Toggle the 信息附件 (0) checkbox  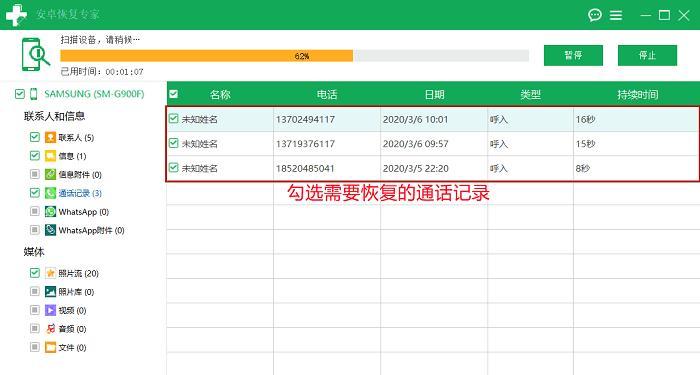click(x=34, y=174)
